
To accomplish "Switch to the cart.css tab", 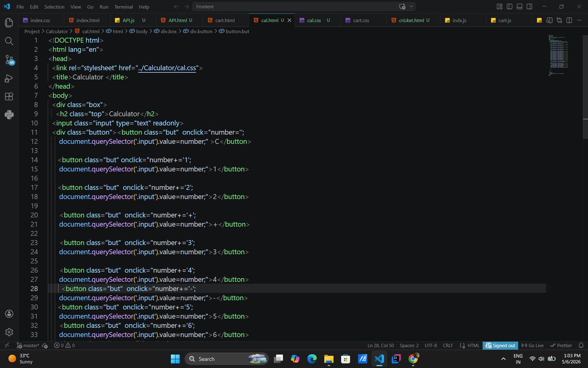I will pos(364,21).
